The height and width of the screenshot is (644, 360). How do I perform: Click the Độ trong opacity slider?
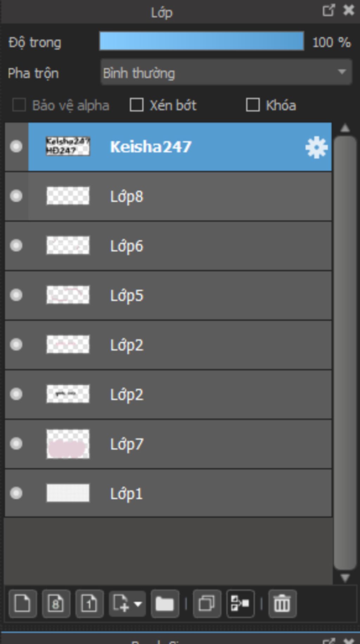coord(201,41)
